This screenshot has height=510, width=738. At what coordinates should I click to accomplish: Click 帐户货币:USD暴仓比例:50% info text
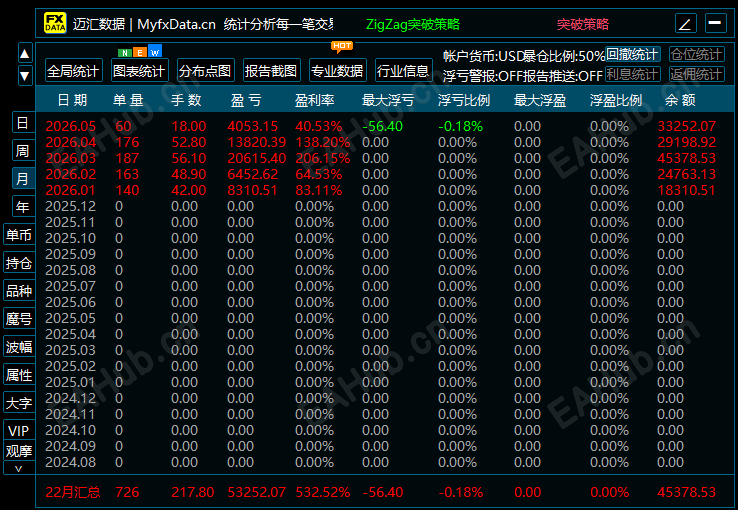click(523, 56)
